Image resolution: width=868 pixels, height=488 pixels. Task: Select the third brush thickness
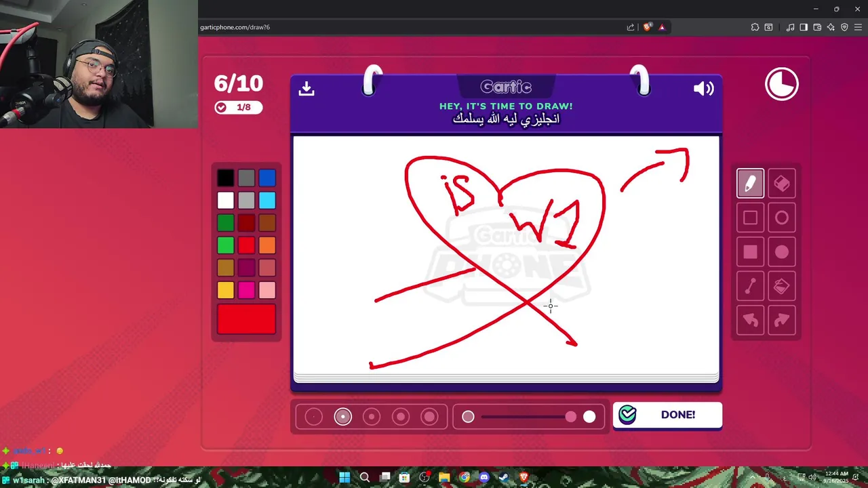[x=372, y=417]
